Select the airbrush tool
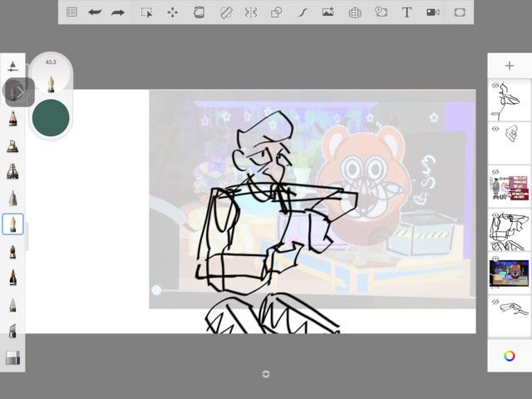The image size is (532, 399). click(x=12, y=146)
